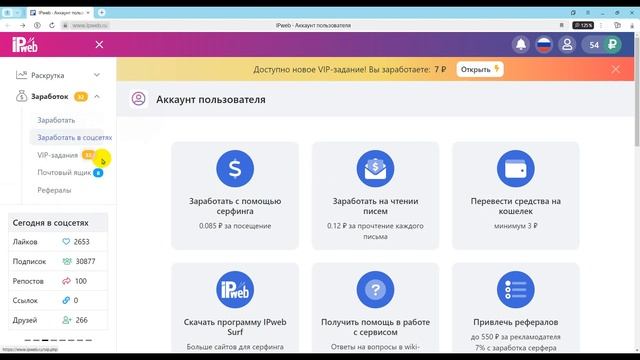Open Заработать с помощью серфинга card title
Screen dimensions: 640x360
(235, 206)
